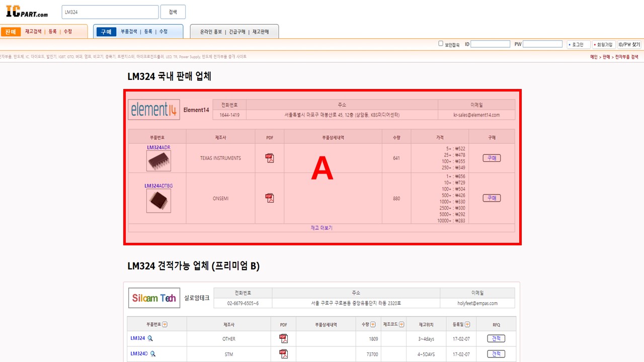Image resolution: width=644 pixels, height=362 pixels.
Task: Click the 회원가입 button
Action: point(604,44)
